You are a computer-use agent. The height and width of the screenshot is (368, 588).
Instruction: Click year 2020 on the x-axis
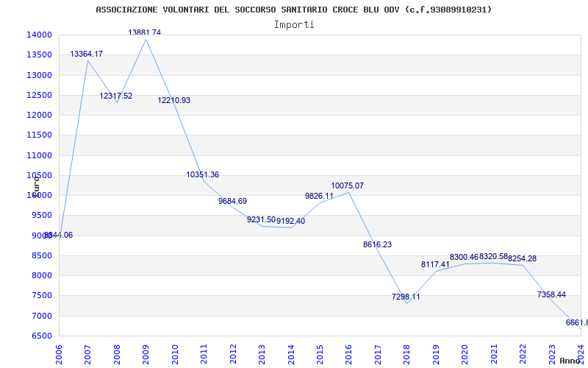pyautogui.click(x=465, y=353)
